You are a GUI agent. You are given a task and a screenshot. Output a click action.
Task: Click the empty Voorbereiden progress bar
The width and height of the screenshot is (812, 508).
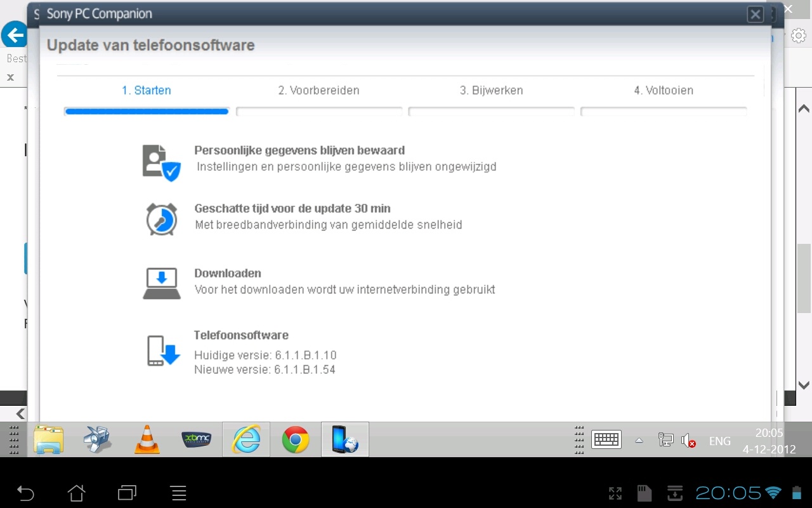point(319,111)
